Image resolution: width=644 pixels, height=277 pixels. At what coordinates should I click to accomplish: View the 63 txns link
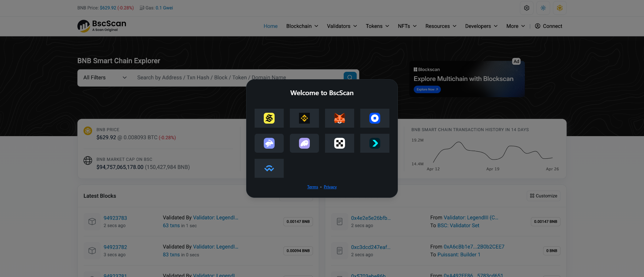click(171, 226)
